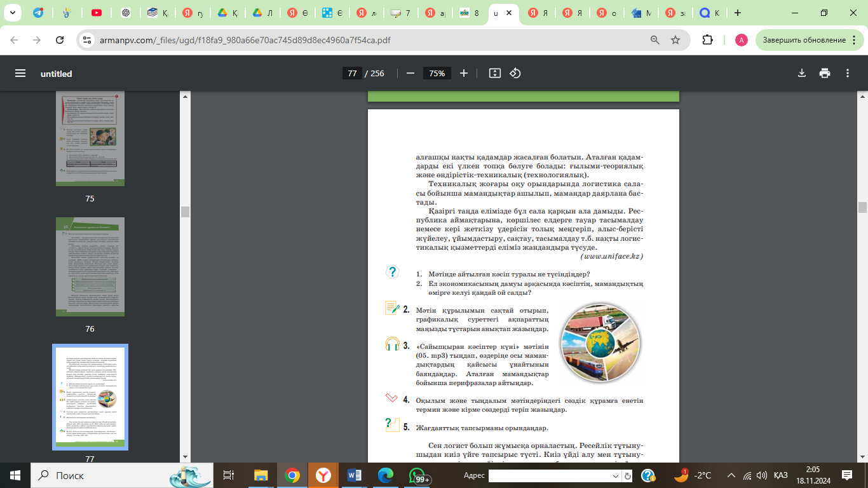Click the fit to page icon
This screenshot has height=488, width=868.
(495, 73)
